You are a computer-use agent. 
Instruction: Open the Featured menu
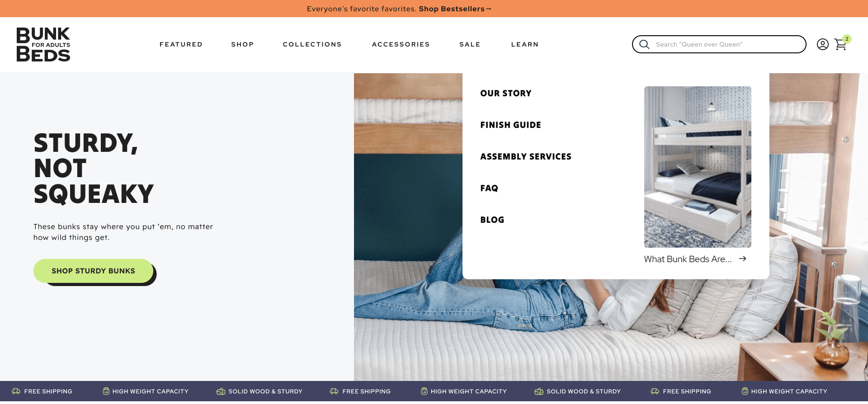[181, 44]
